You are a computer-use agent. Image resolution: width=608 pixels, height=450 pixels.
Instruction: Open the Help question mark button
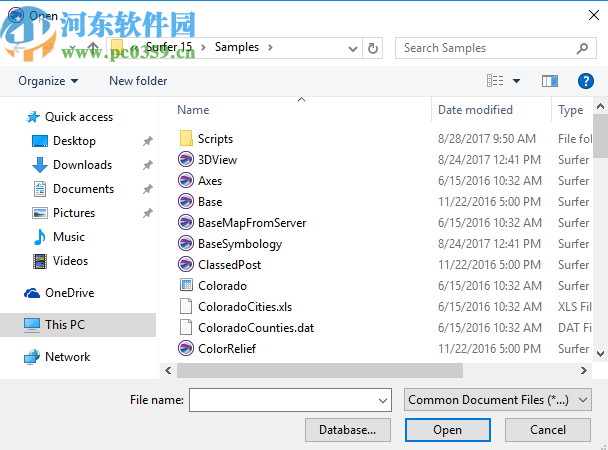[586, 81]
